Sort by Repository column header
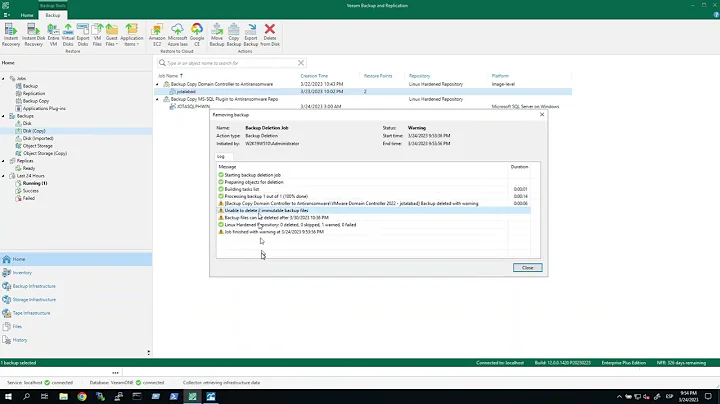Viewport: 720px width, 404px height. 419,76
